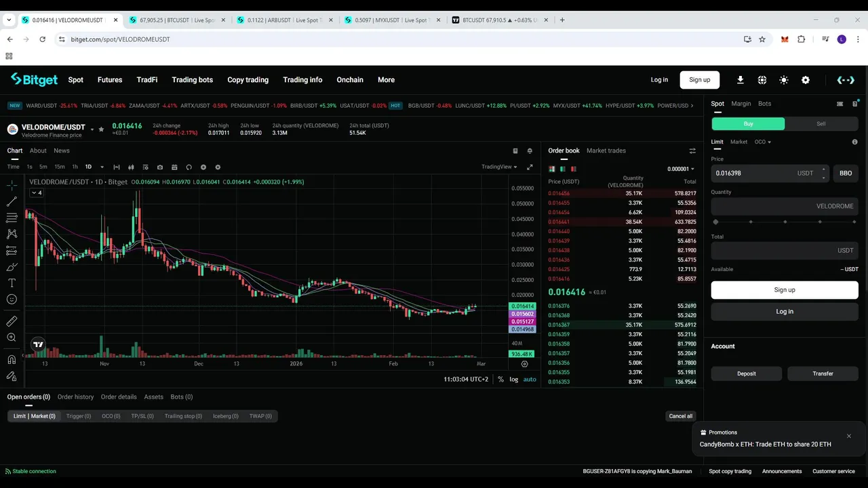Show only sell orders in order book

[x=574, y=169]
